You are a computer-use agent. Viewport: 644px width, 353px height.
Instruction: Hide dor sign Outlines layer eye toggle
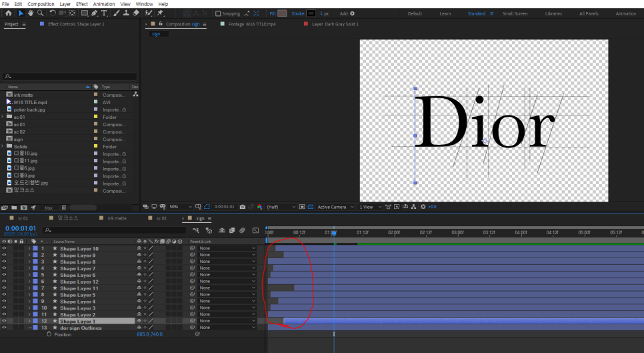(4, 328)
